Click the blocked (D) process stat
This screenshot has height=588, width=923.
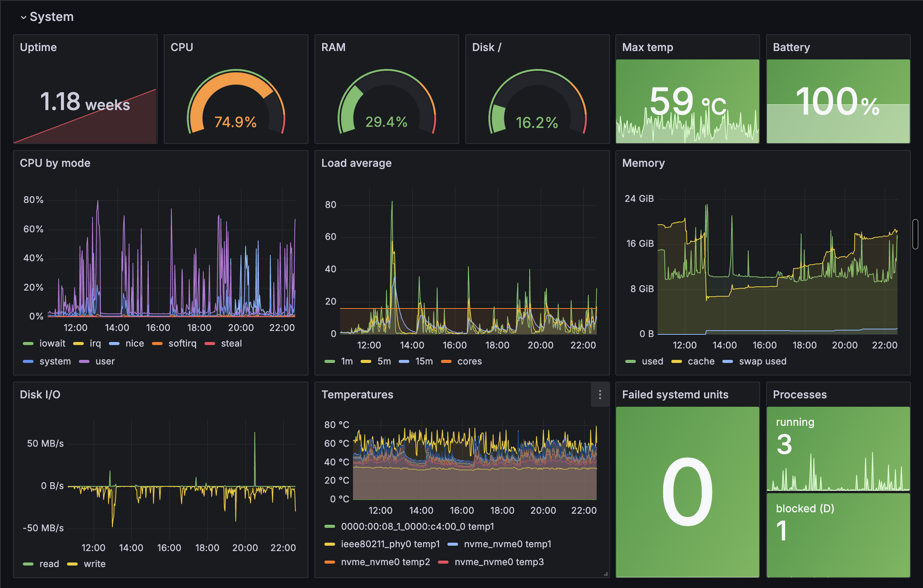click(838, 535)
